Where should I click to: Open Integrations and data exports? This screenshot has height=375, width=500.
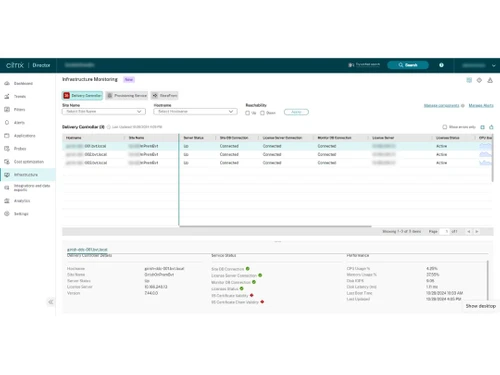point(32,188)
